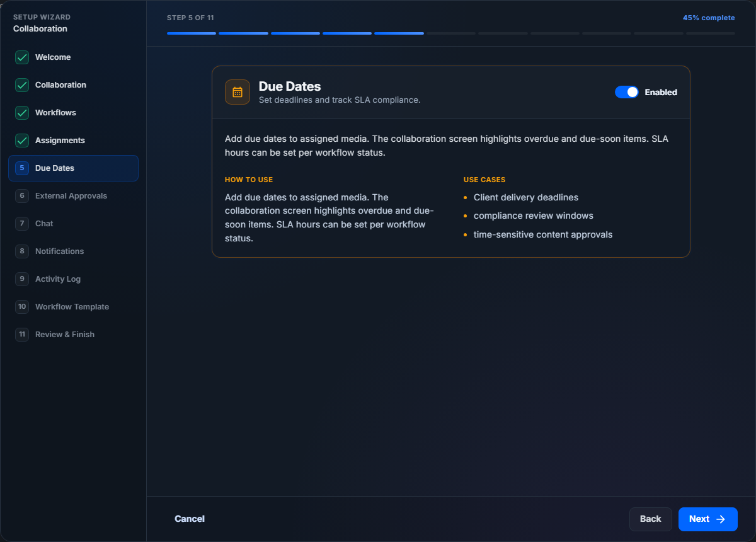Cancel the setup wizard

(x=190, y=519)
